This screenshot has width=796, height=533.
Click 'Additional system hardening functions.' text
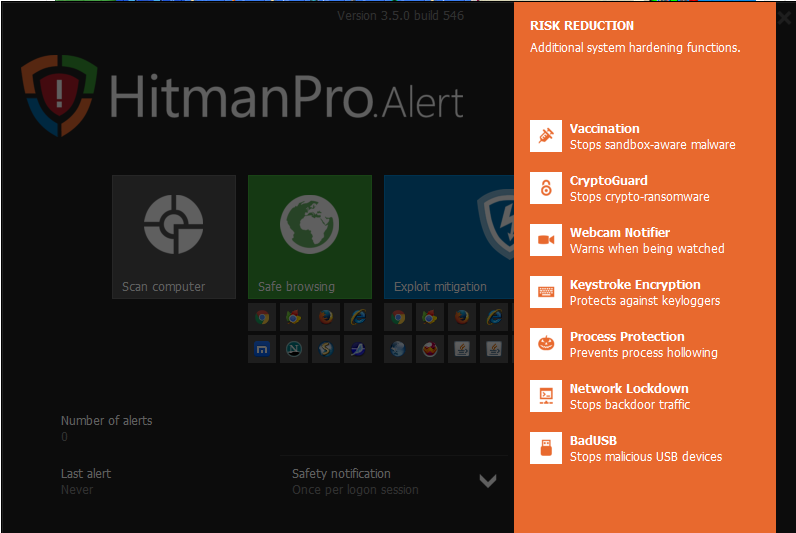[635, 48]
